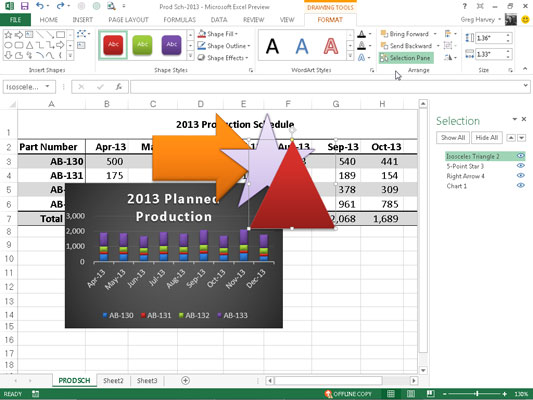Redo the last action
This screenshot has width=533, height=400.
(x=60, y=6)
